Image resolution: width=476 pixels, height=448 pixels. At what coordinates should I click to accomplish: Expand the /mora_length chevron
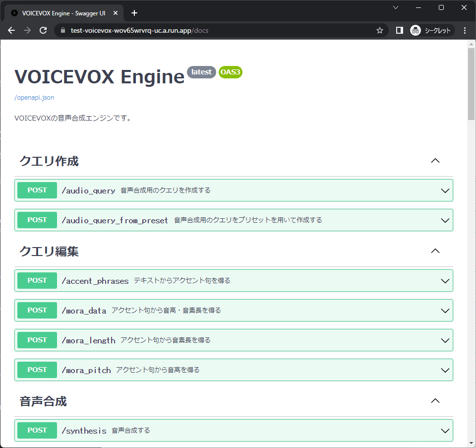click(x=445, y=340)
